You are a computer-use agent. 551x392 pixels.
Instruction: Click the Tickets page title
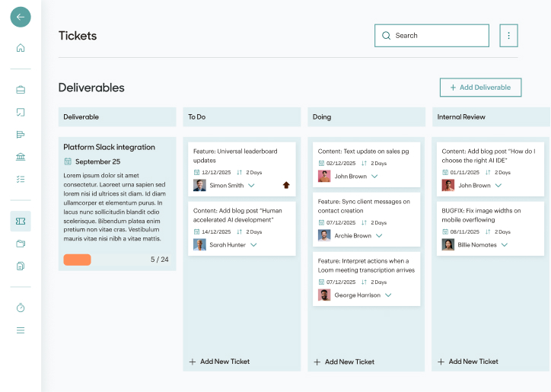click(x=78, y=36)
